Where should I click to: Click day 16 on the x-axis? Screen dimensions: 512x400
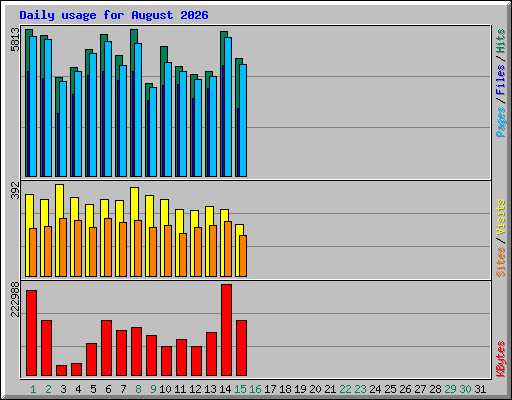255,389
